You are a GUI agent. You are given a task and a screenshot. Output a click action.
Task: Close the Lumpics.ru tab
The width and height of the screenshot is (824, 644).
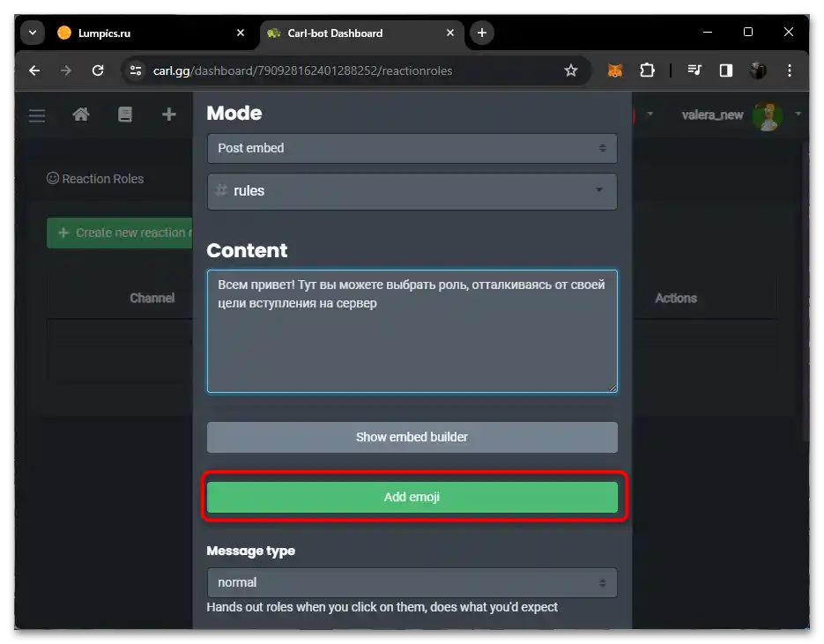(x=241, y=33)
